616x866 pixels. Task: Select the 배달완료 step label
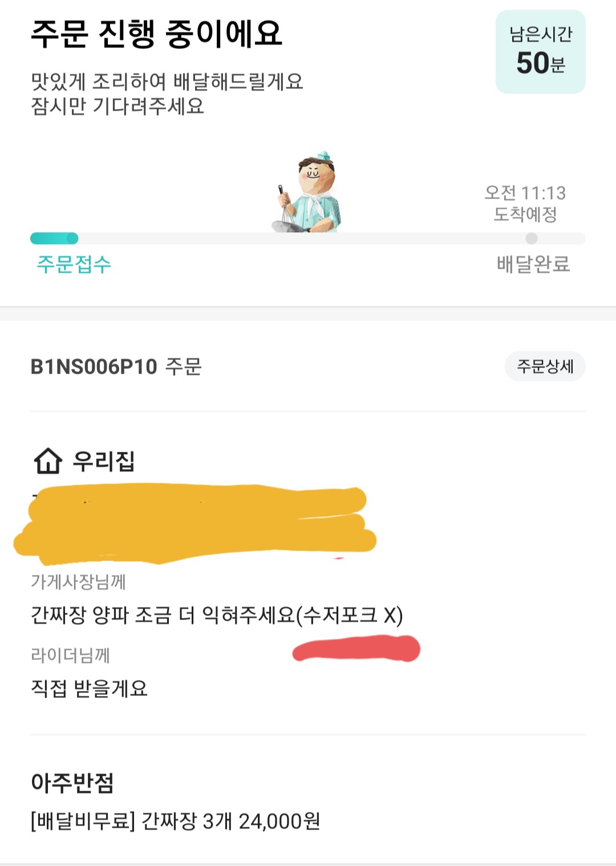click(x=533, y=265)
